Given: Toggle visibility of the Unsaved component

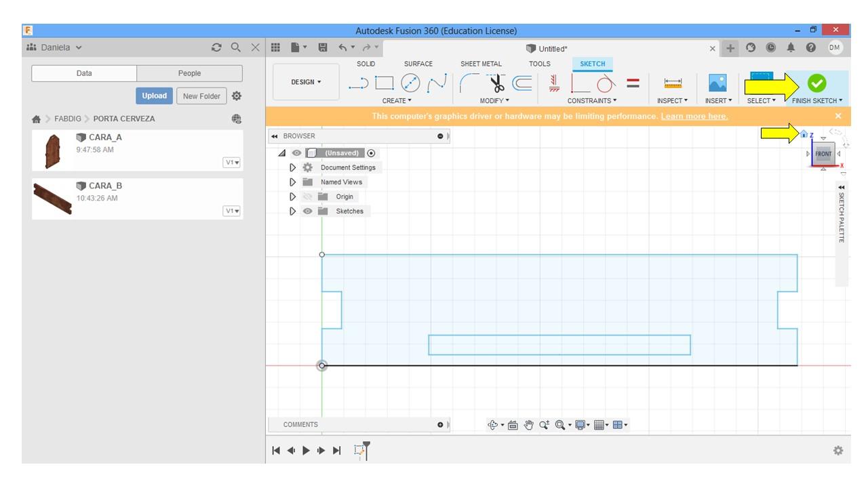Looking at the screenshot, I should [x=296, y=153].
